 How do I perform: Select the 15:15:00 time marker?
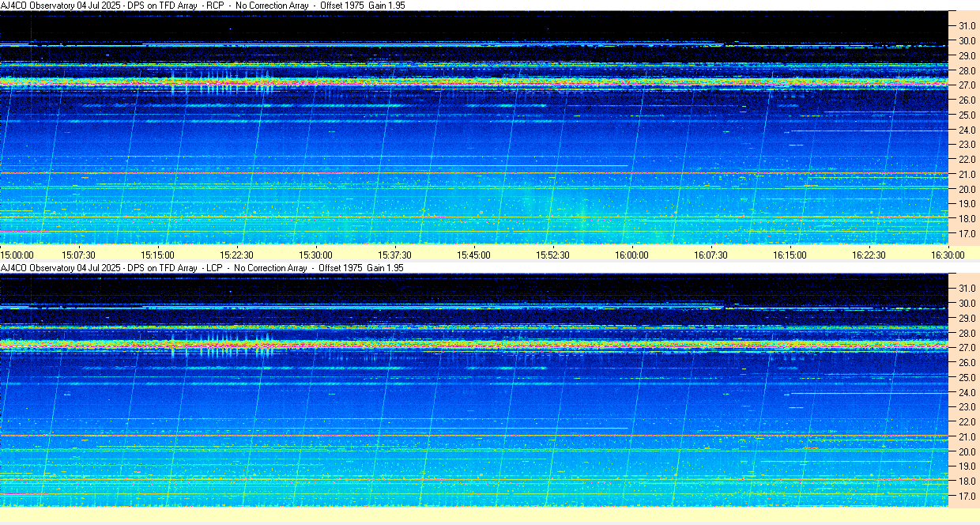pyautogui.click(x=157, y=255)
